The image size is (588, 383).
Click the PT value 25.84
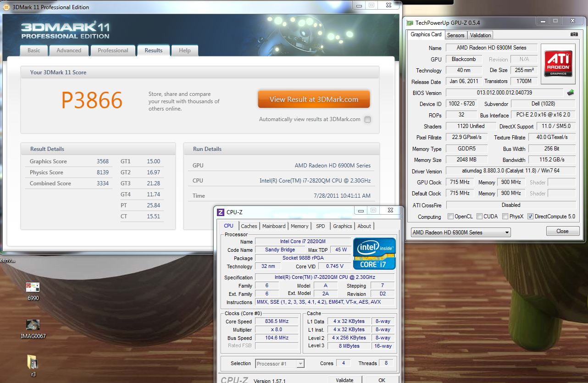[154, 205]
